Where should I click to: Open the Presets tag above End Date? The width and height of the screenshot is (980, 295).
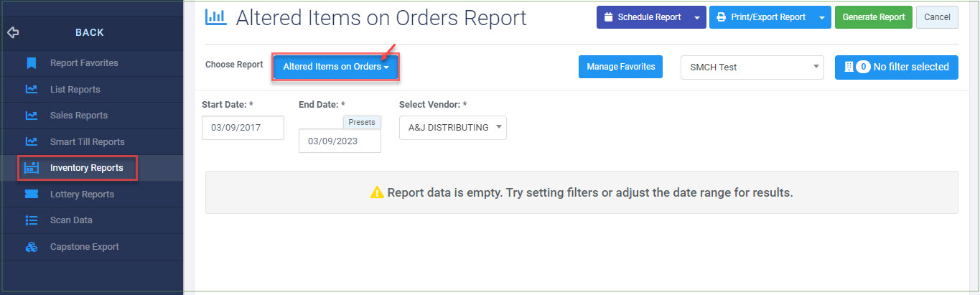coord(362,122)
